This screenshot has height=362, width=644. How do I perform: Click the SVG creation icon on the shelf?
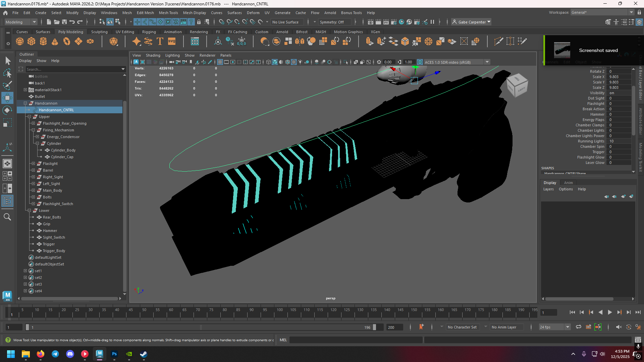pos(171,41)
